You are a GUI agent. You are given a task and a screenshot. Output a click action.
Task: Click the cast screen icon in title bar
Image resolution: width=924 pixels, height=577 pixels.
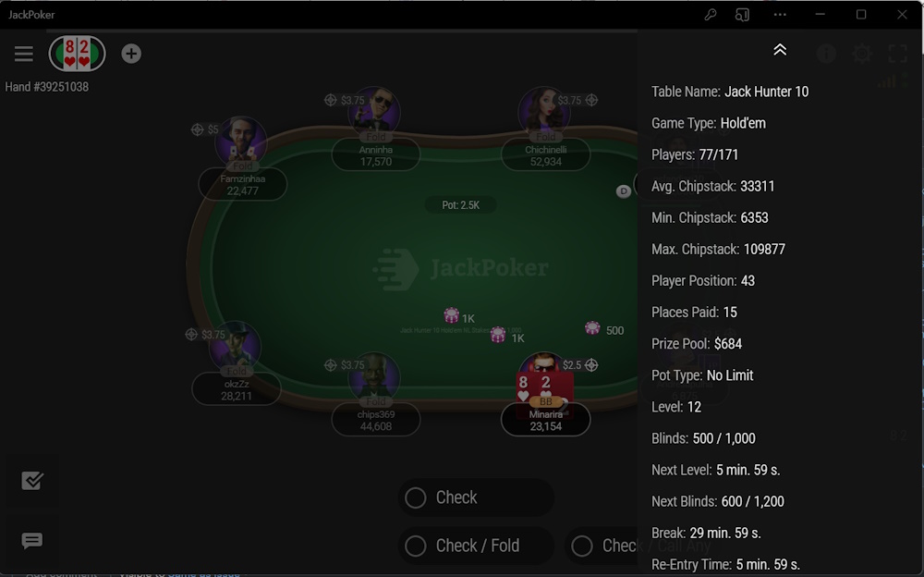tap(743, 14)
